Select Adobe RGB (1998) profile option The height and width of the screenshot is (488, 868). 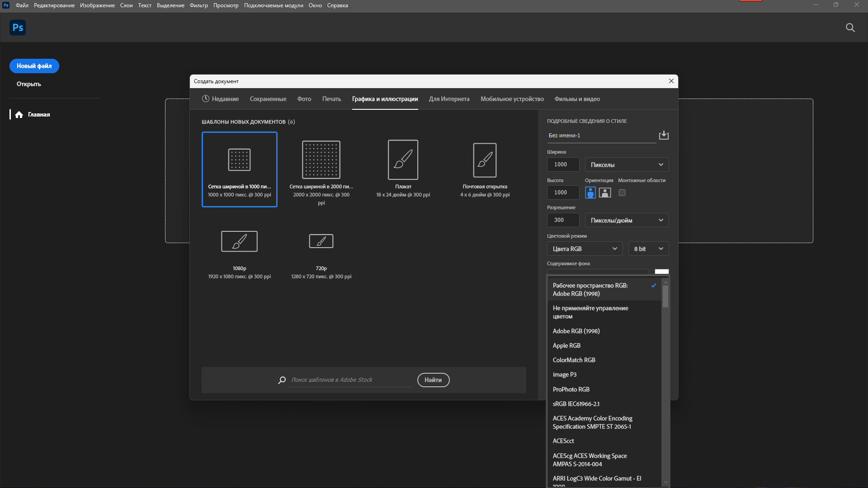click(604, 331)
